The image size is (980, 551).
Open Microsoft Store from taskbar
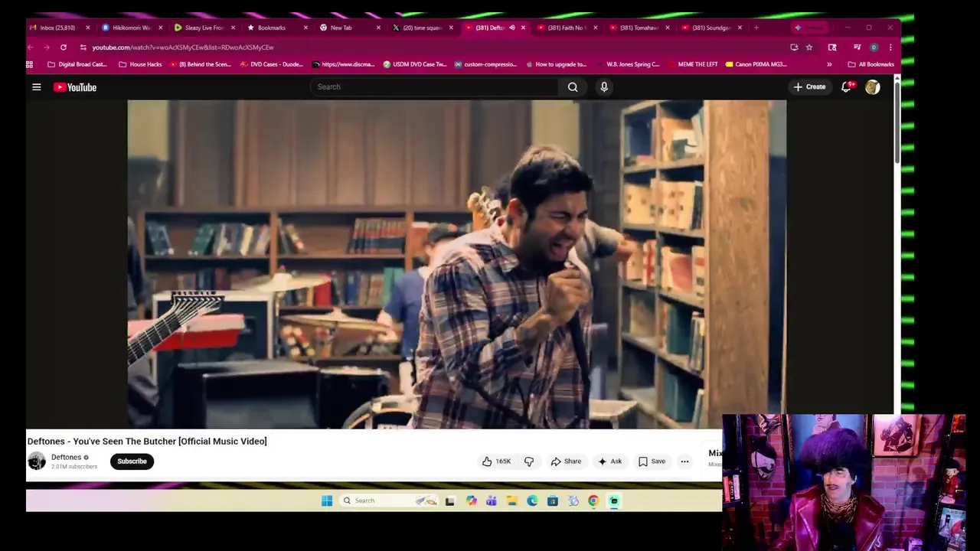553,501
